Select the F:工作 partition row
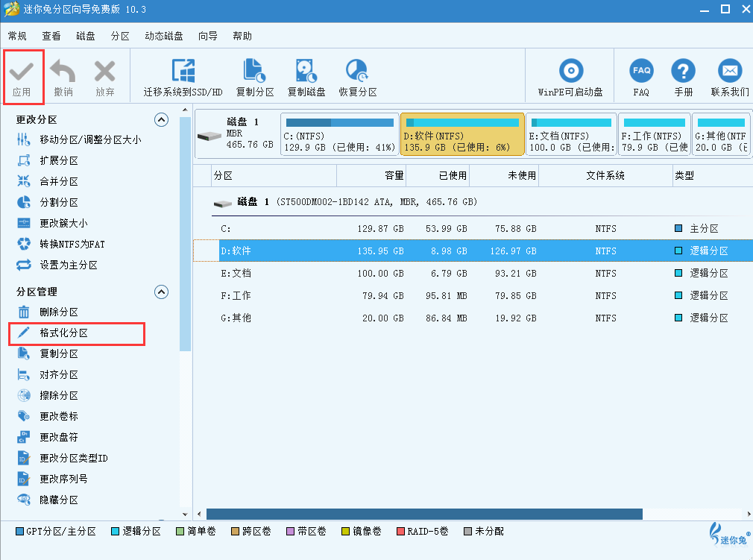 pos(473,295)
